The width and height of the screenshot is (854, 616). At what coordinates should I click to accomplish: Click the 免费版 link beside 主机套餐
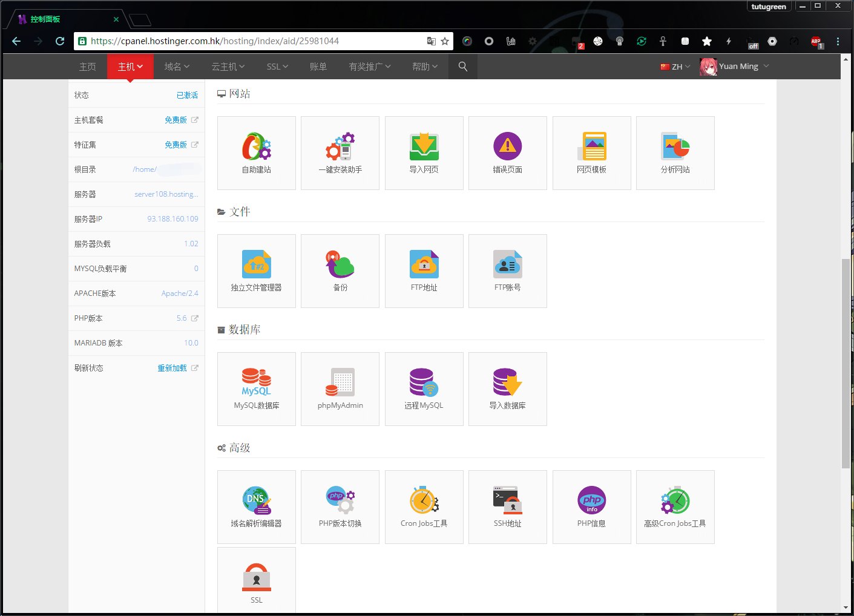pyautogui.click(x=176, y=120)
